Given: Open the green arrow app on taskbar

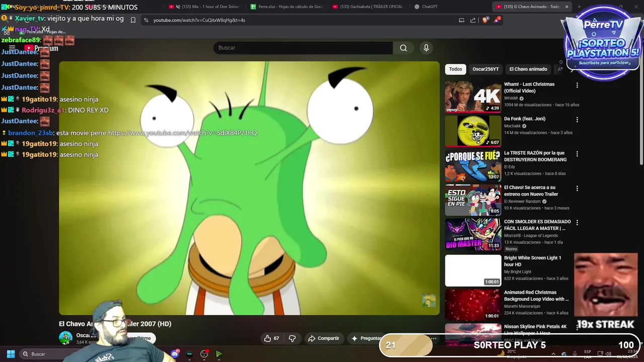Looking at the screenshot, I should click(219, 354).
